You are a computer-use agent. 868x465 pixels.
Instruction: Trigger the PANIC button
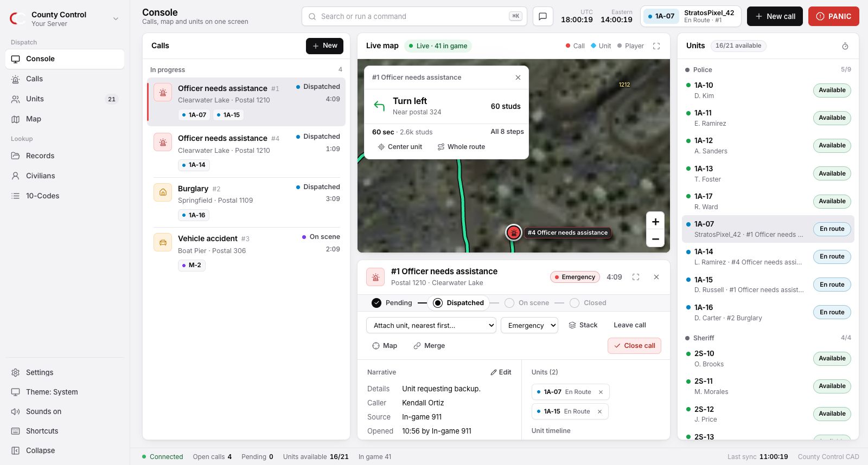[834, 16]
